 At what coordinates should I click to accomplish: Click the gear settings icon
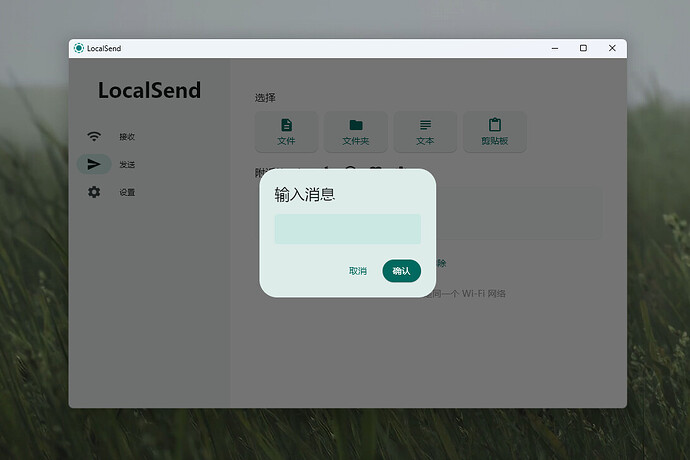(x=94, y=192)
